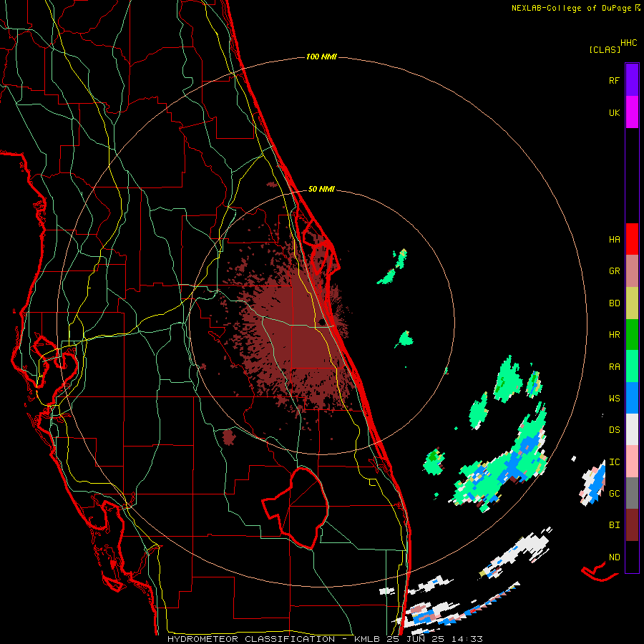Click the 'HR' legend label
Image resolution: width=644 pixels, height=644 pixels.
click(x=615, y=334)
